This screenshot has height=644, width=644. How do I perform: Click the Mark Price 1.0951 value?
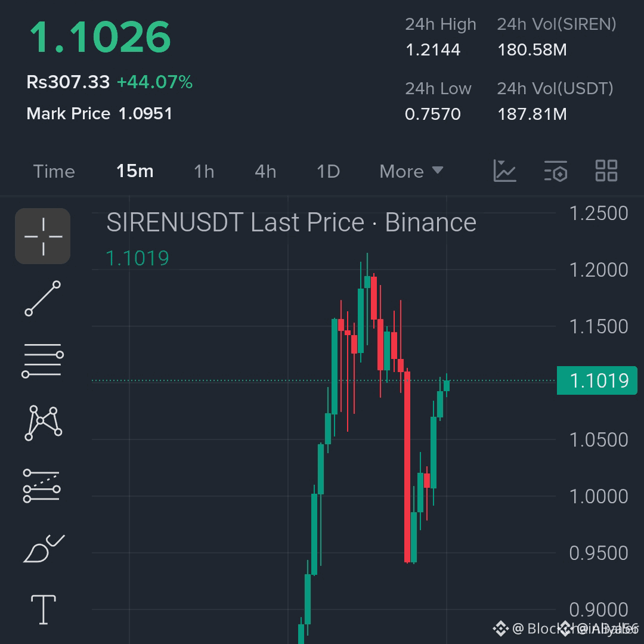(x=145, y=114)
